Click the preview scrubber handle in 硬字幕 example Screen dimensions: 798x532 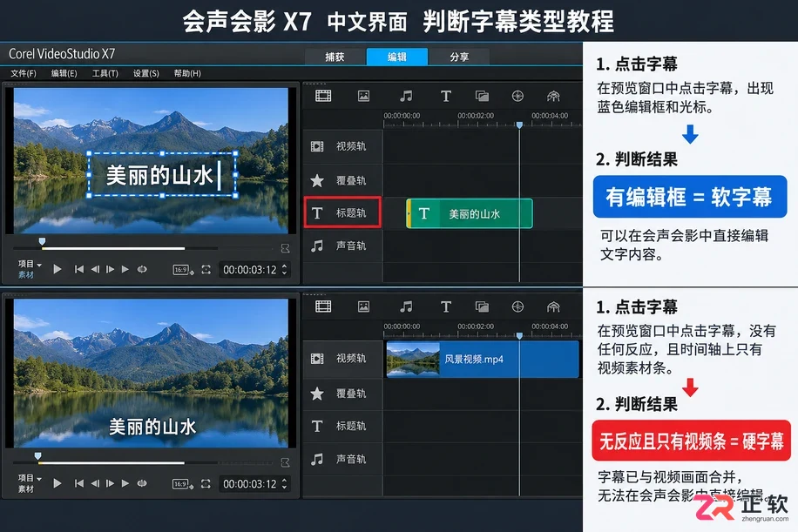[x=37, y=455]
